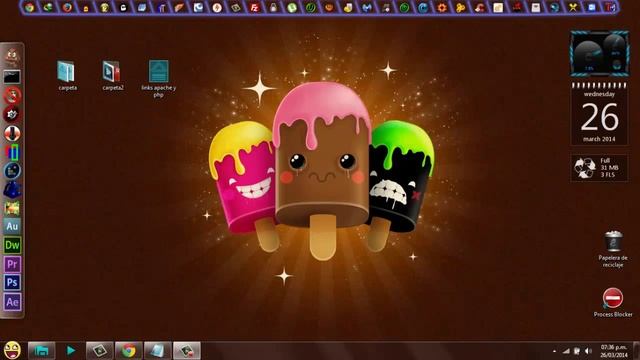Screen dimensions: 640x360
Task: Click the calendar widget showing 26
Action: coord(599,114)
